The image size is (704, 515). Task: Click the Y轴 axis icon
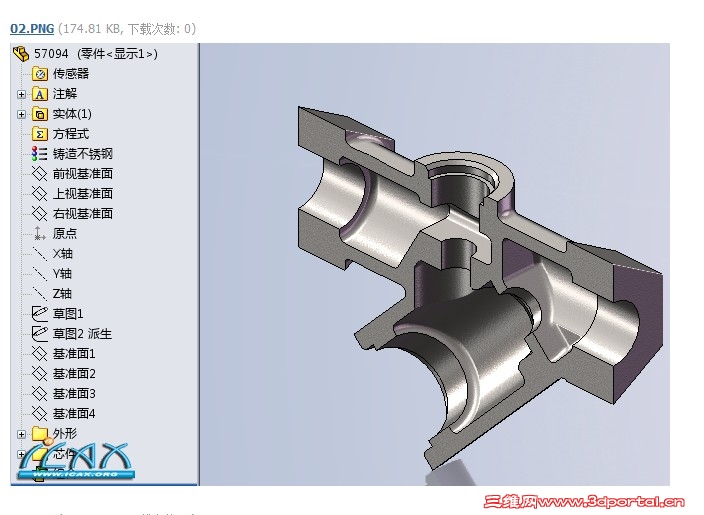[x=40, y=274]
